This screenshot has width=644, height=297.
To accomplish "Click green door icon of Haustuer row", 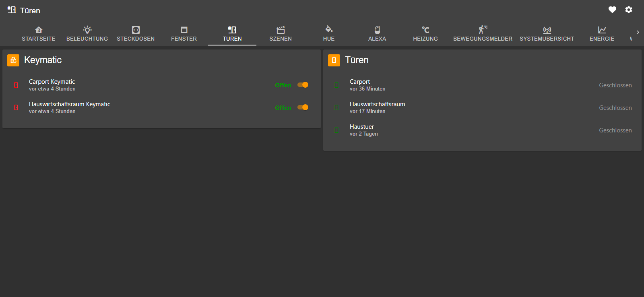I will pyautogui.click(x=336, y=130).
